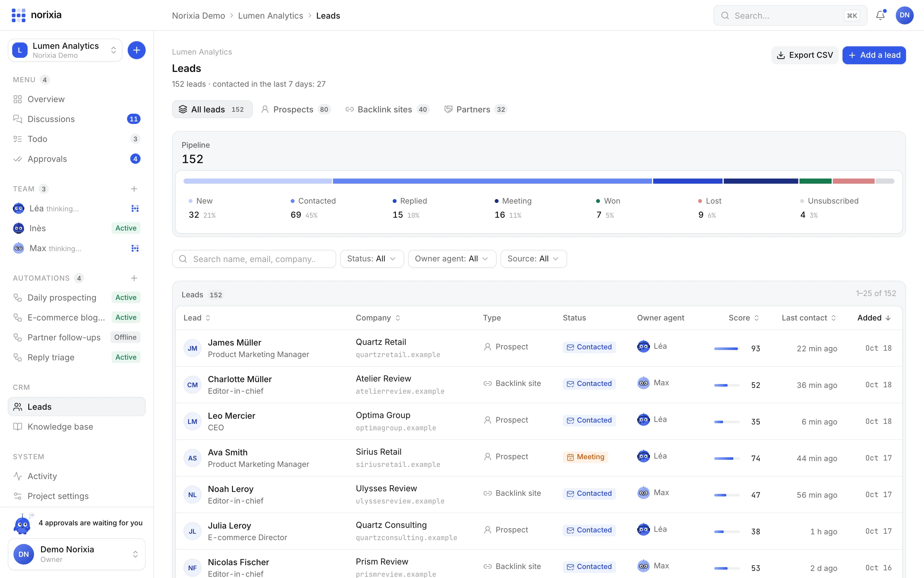Click the AS avatar for Ava Smith

click(x=193, y=458)
